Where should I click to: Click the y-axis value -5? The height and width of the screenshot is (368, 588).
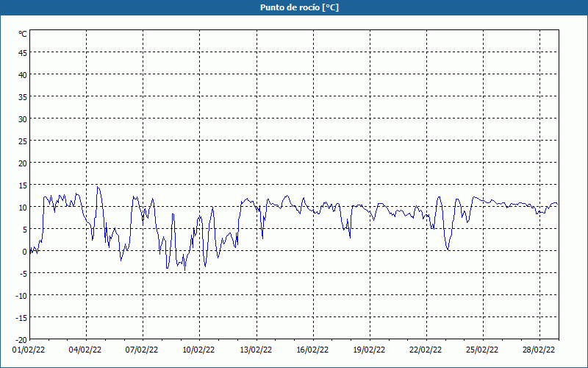pos(24,274)
